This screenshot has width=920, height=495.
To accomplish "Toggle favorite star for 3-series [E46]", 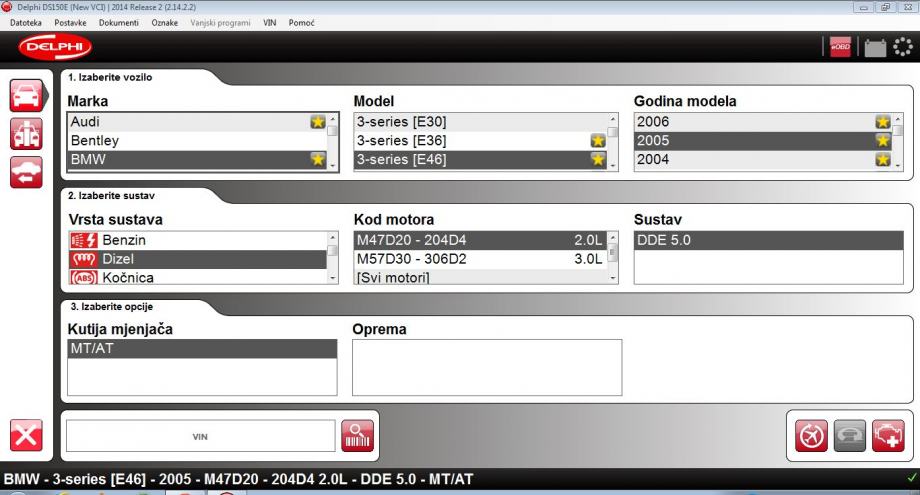I will [x=598, y=160].
